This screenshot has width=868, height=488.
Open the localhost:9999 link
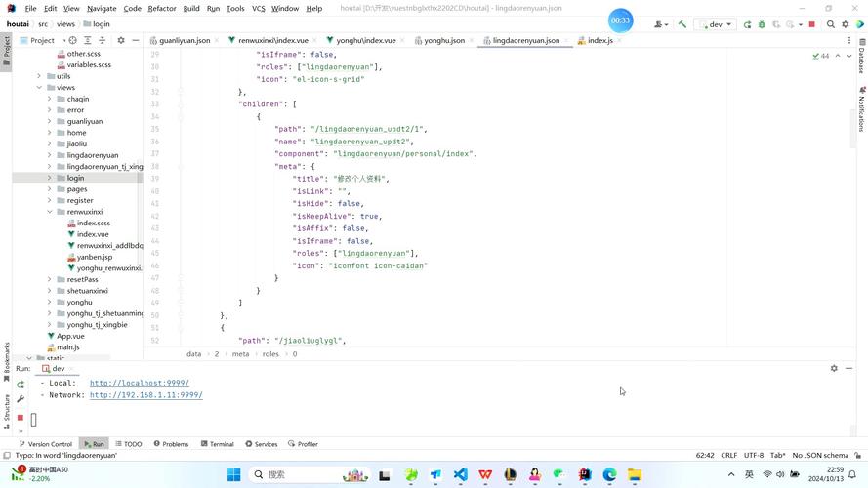coord(140,384)
